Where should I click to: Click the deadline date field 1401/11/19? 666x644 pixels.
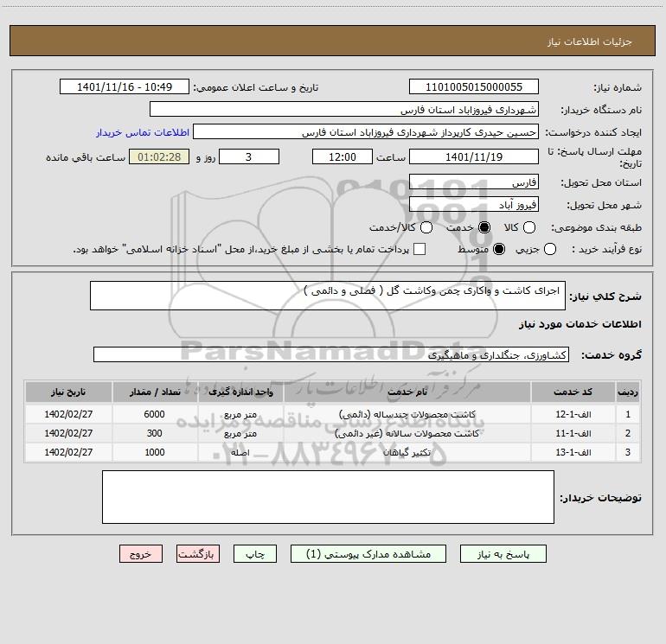coord(474,156)
